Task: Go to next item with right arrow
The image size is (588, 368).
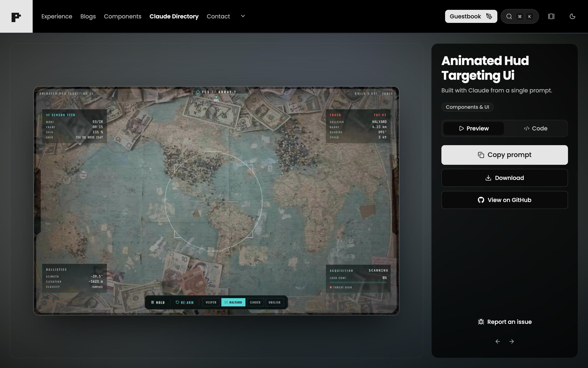Action: 511,341
